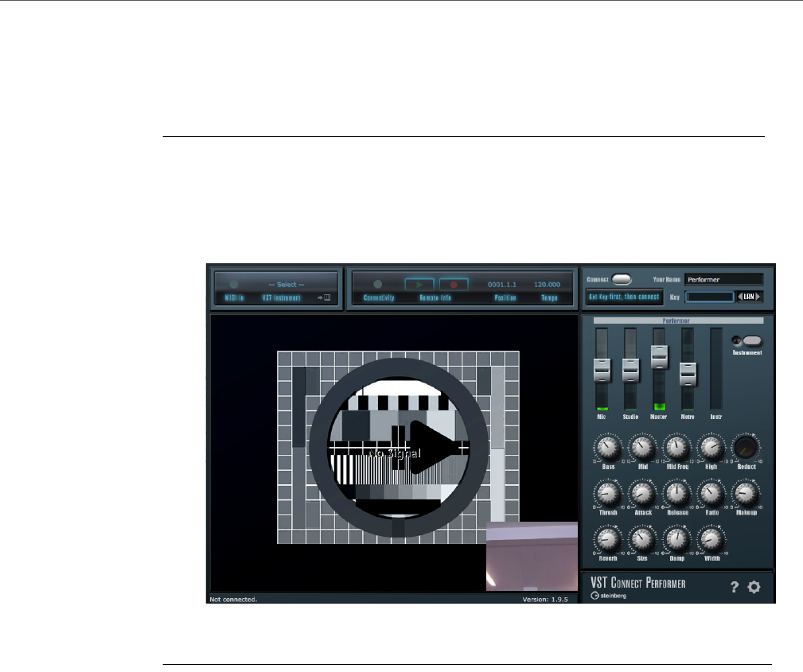This screenshot has height=672, width=803.
Task: Click the Remote Info label
Action: [x=435, y=297]
